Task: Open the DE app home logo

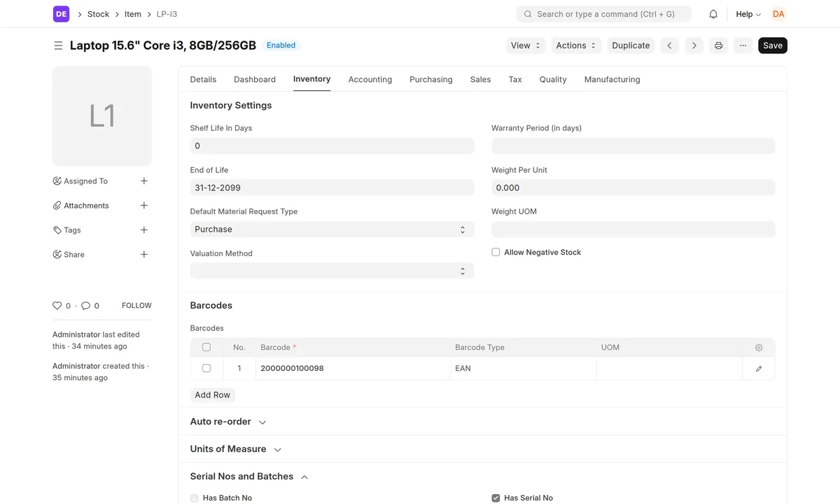Action: 61,14
